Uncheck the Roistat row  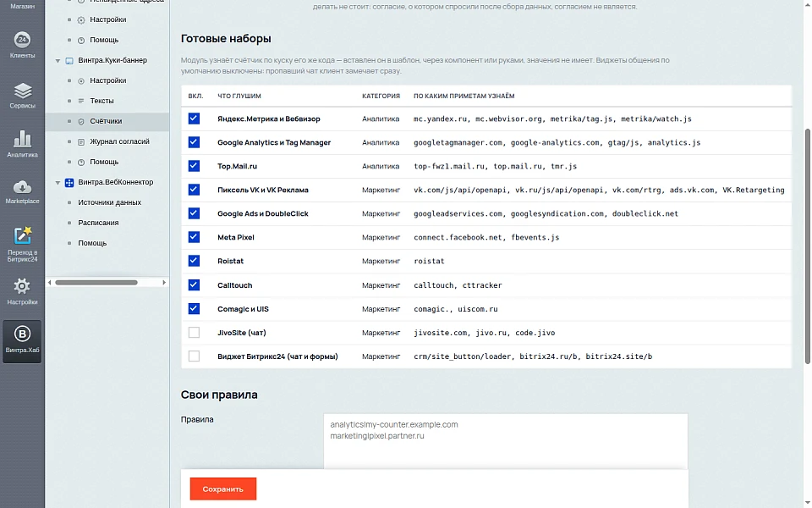tap(194, 261)
